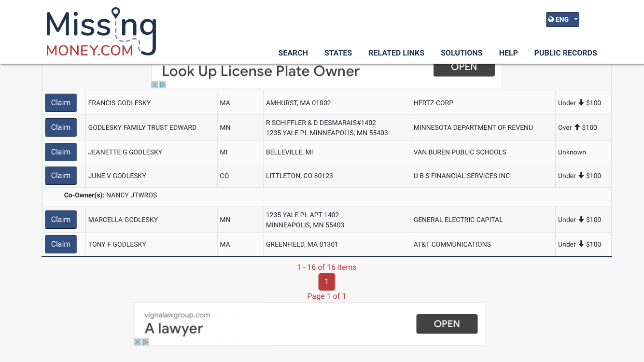Claim the JUNE V GODLESKY property
Screen dimensions: 644x362
pos(61,176)
